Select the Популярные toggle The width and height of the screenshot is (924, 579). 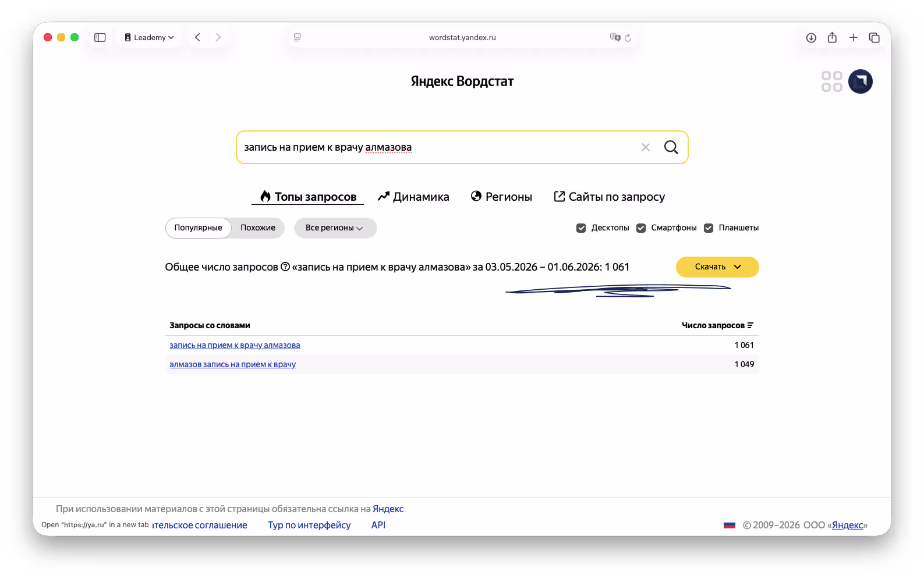pyautogui.click(x=198, y=228)
